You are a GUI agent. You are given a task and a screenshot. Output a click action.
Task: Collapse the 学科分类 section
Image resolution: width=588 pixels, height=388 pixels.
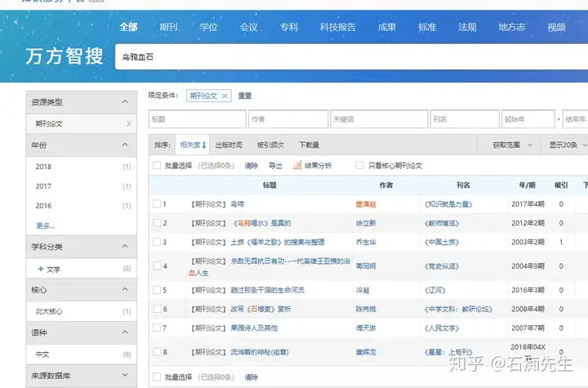[125, 246]
